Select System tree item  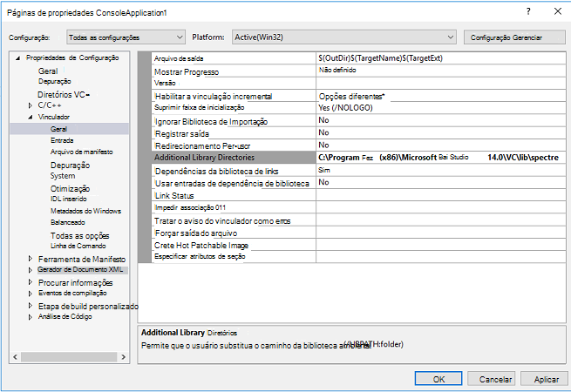(x=63, y=176)
